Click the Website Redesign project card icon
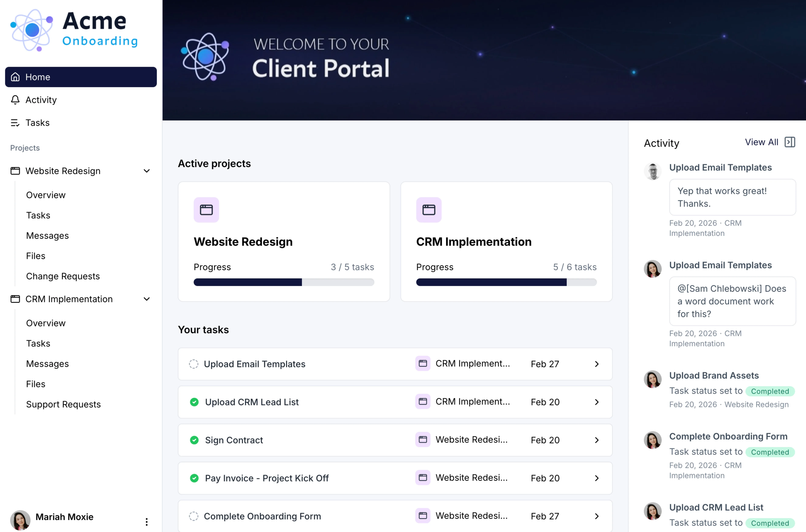The width and height of the screenshot is (806, 532). 206,210
